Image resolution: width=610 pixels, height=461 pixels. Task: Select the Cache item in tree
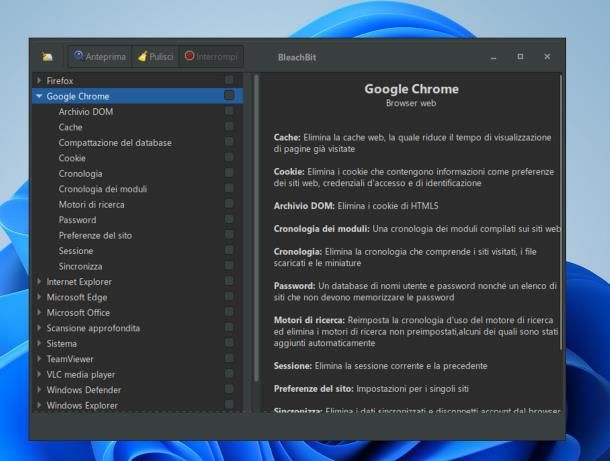[x=70, y=127]
